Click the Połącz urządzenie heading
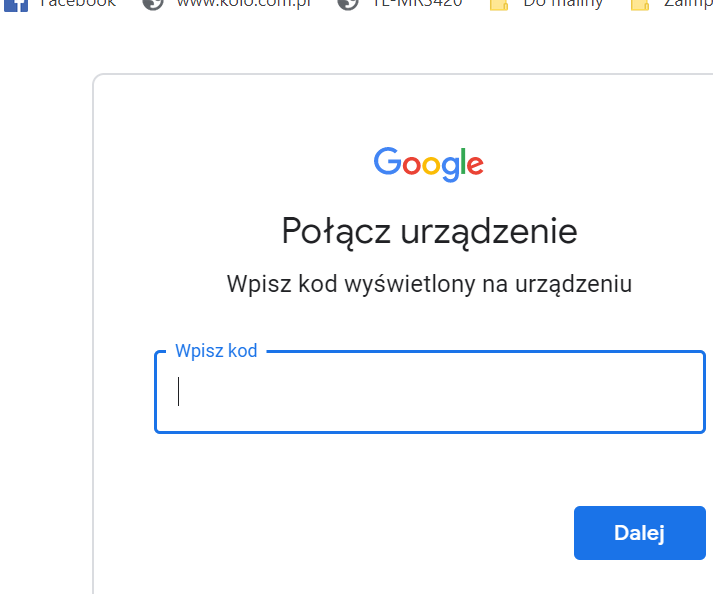This screenshot has height=594, width=713. pos(429,232)
